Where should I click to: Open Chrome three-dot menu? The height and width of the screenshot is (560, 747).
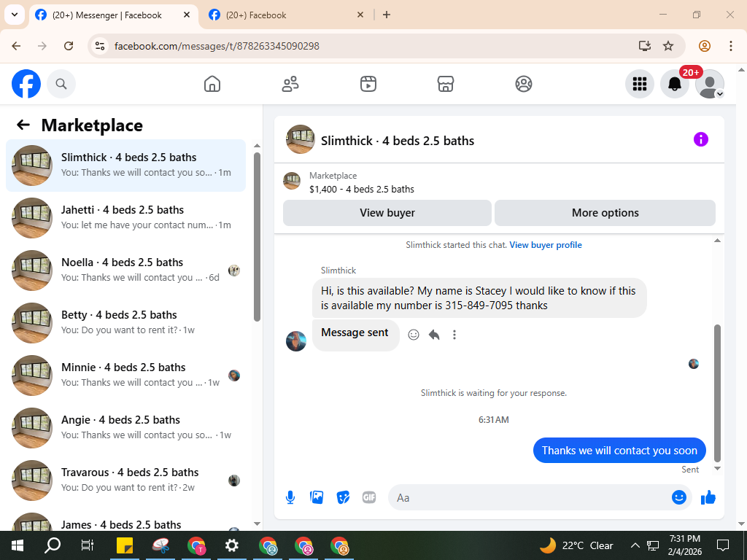[x=731, y=46]
